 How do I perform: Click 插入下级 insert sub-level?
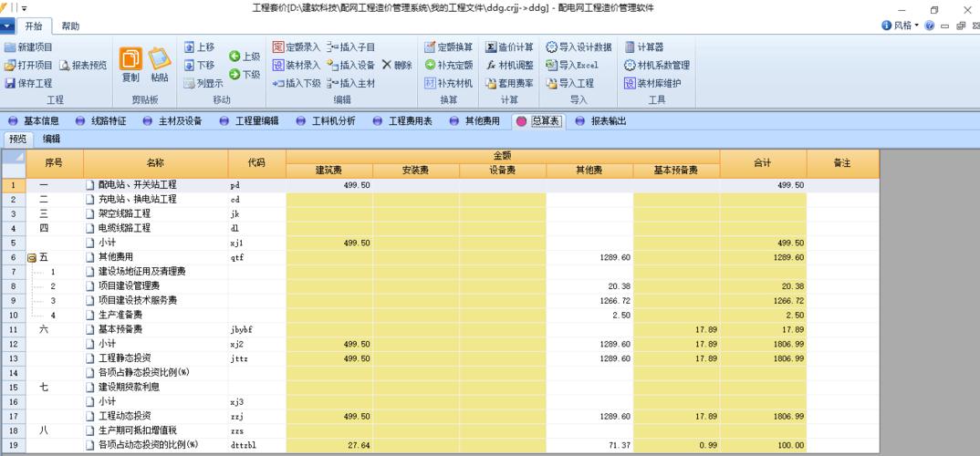(x=297, y=83)
